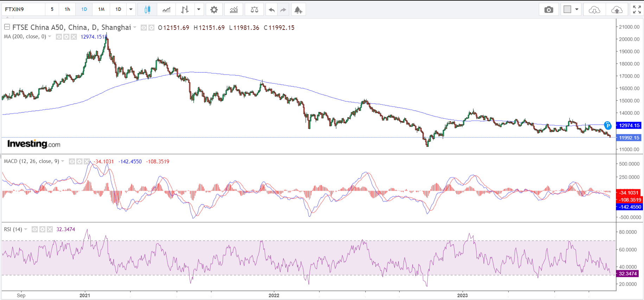Toggle visibility of the MA 200 indicator
Image resolution: width=644 pixels, height=300 pixels.
pos(59,37)
